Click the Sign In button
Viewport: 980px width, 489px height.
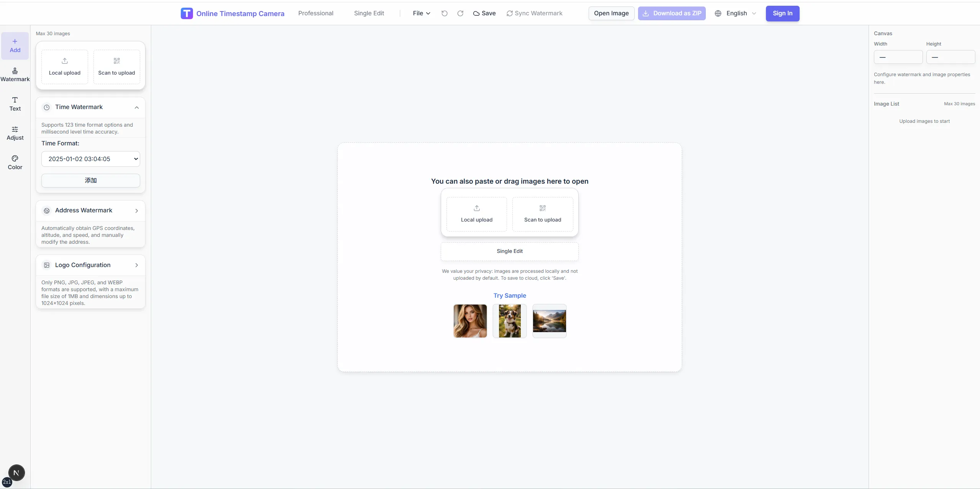[x=782, y=13]
